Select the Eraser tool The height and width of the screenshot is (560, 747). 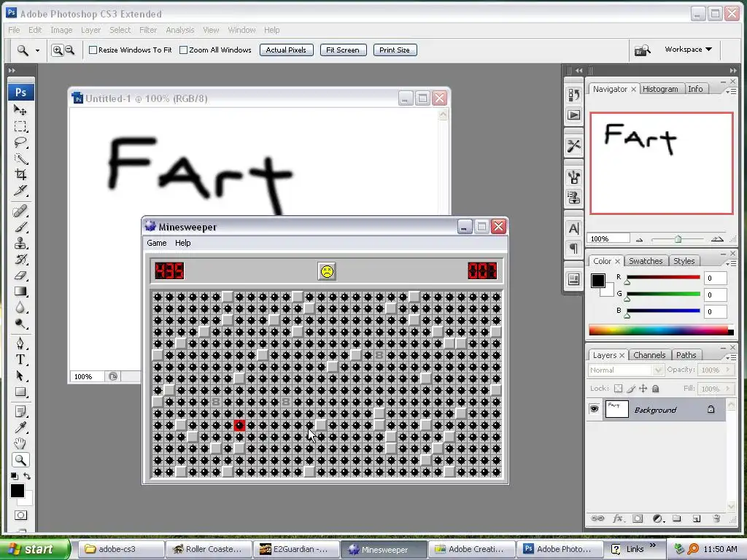pyautogui.click(x=20, y=275)
